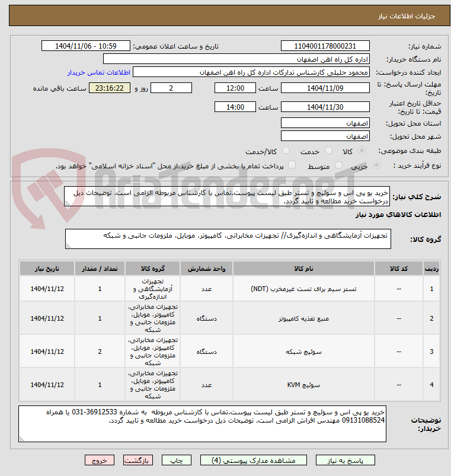Toggle the اسناد خزانه اسلامی payment checkbox
The height and width of the screenshot is (476, 451).
pos(292,165)
